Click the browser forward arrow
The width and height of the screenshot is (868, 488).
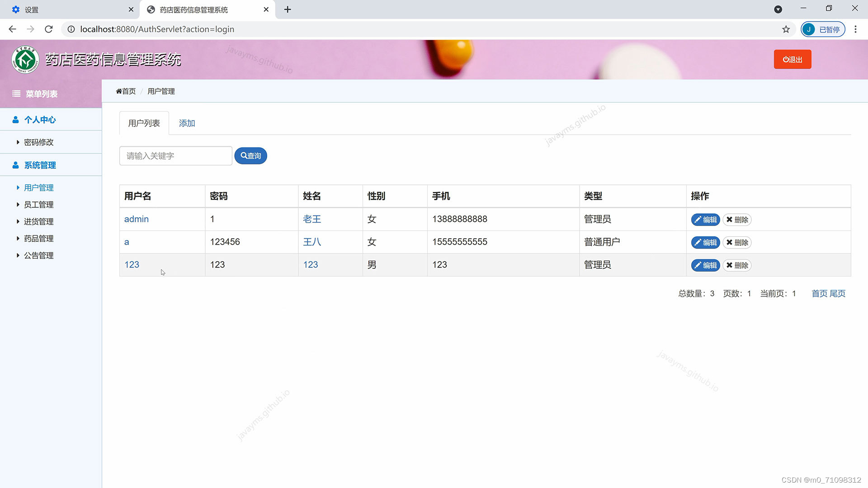tap(30, 29)
